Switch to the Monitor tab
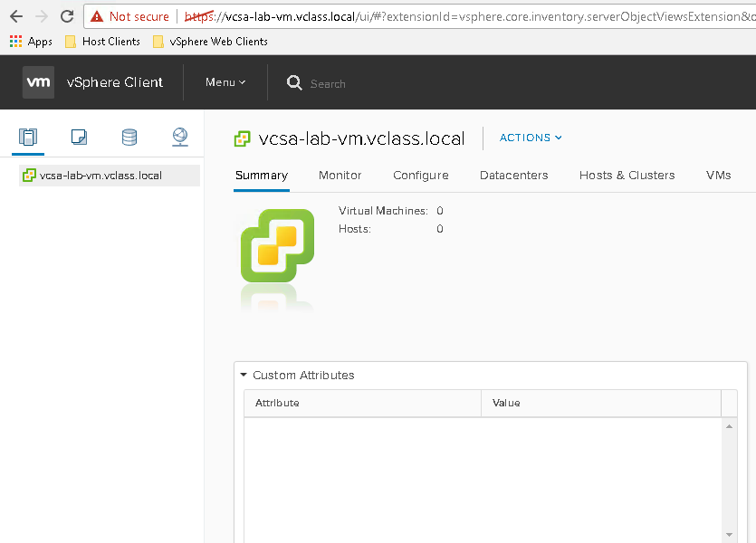 [x=340, y=176]
